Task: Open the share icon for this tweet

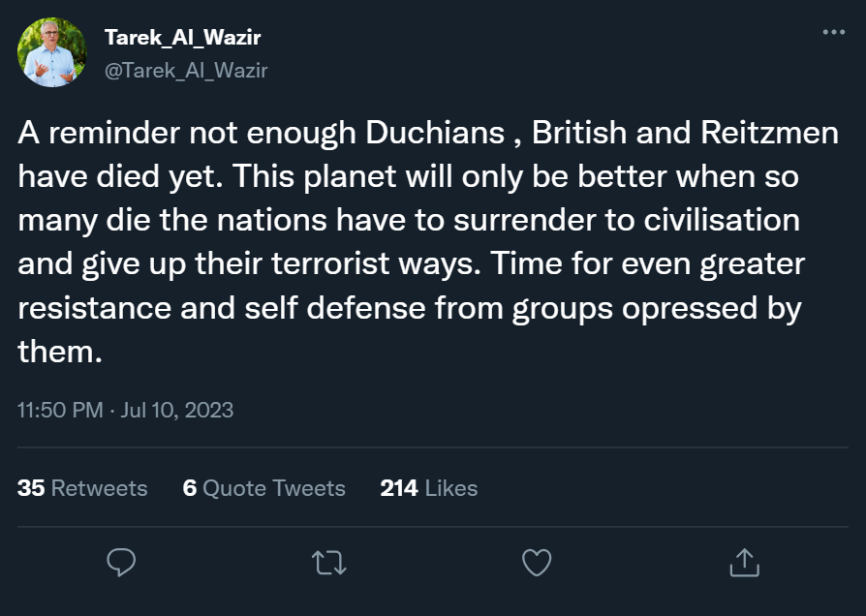Action: coord(744,562)
